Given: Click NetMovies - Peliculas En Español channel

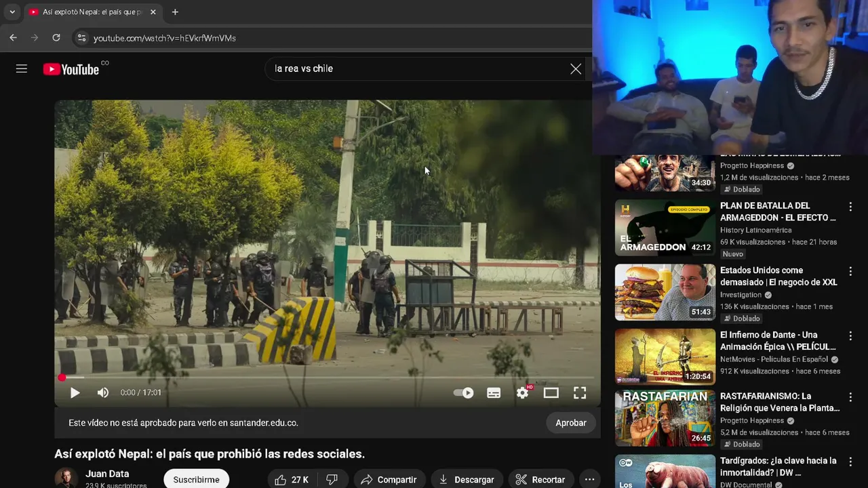Looking at the screenshot, I should 774,359.
